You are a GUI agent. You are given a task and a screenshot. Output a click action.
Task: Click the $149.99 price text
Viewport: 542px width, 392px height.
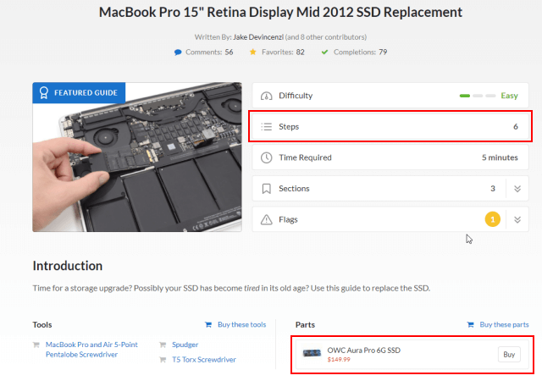tap(339, 360)
